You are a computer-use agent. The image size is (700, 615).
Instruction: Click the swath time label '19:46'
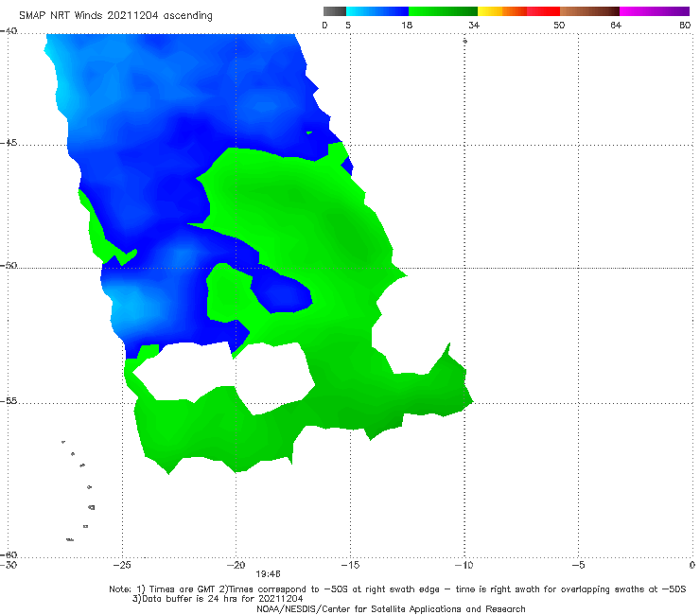pos(268,574)
